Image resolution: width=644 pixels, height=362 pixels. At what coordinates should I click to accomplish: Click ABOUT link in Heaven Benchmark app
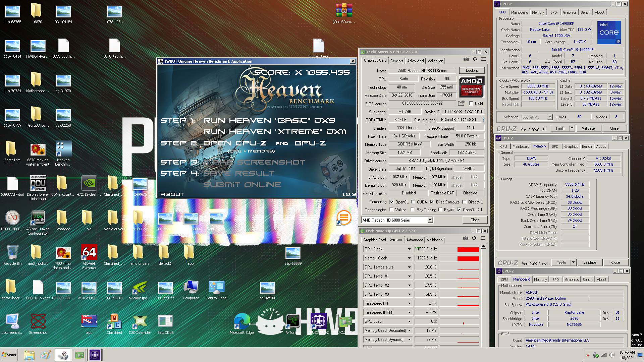[172, 194]
